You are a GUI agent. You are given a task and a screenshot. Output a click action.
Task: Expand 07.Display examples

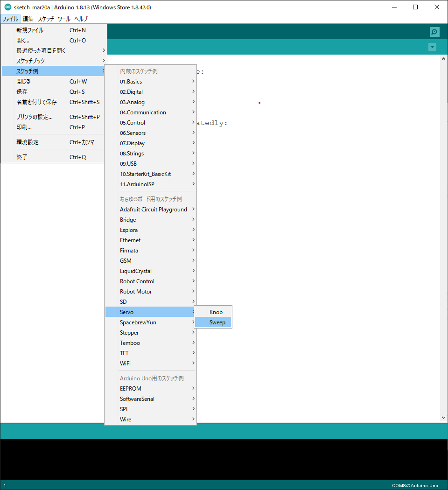pos(151,143)
